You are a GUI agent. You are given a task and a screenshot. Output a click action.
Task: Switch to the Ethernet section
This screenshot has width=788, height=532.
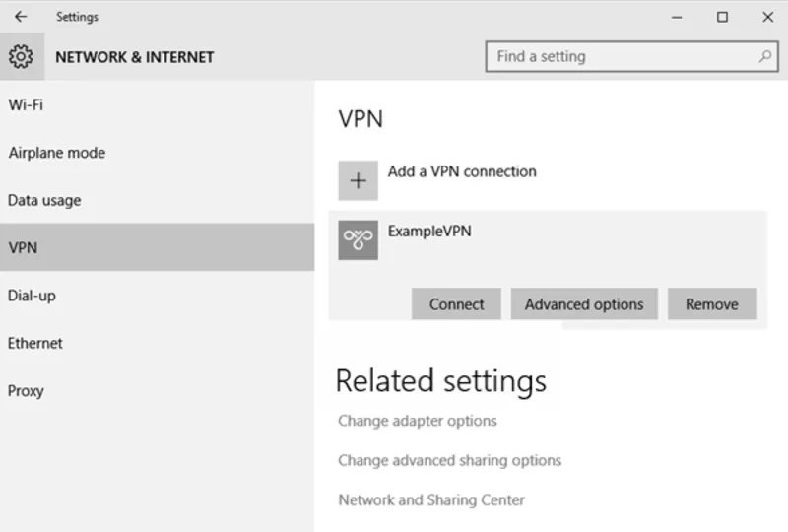[35, 343]
